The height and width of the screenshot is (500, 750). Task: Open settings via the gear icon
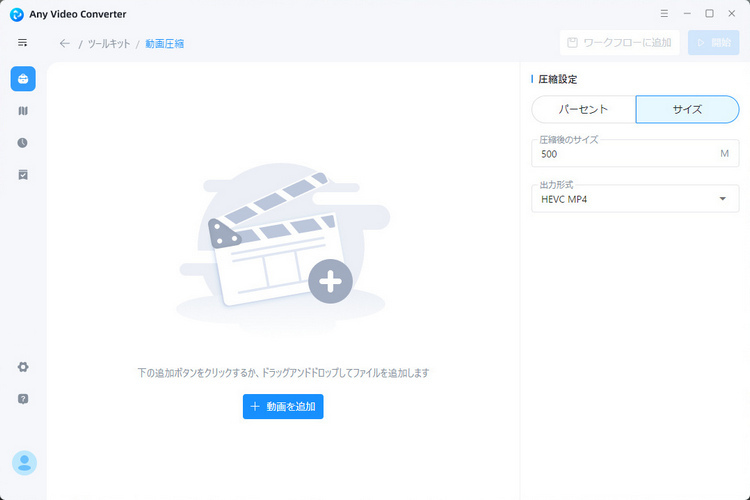pyautogui.click(x=23, y=367)
